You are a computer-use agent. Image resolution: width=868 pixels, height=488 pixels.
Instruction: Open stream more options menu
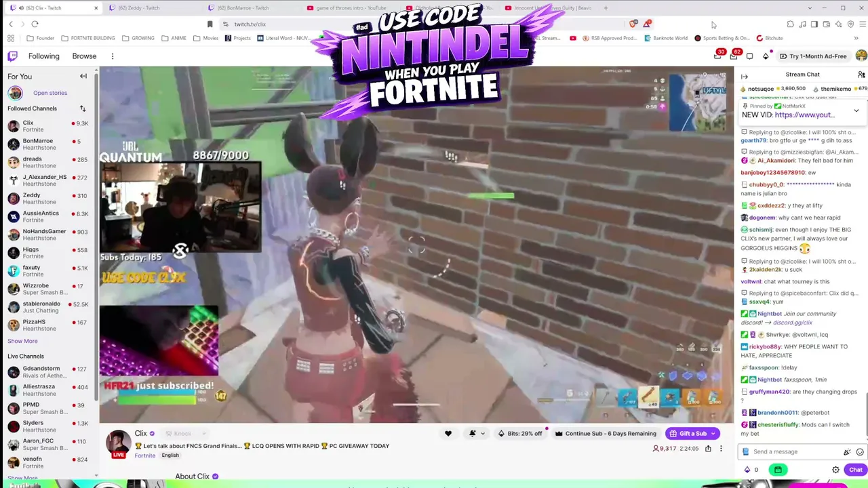tap(721, 448)
